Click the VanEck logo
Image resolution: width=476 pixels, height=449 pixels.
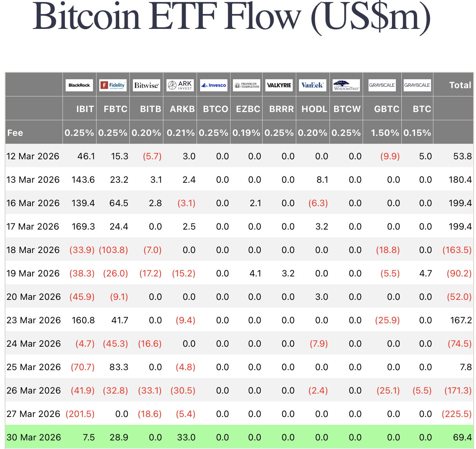pos(313,85)
